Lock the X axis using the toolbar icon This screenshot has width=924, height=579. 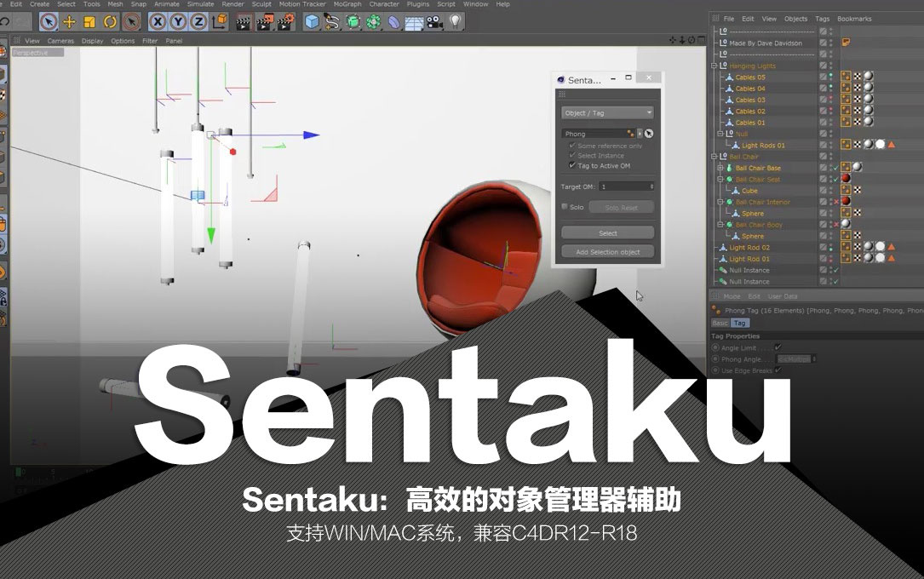point(157,23)
